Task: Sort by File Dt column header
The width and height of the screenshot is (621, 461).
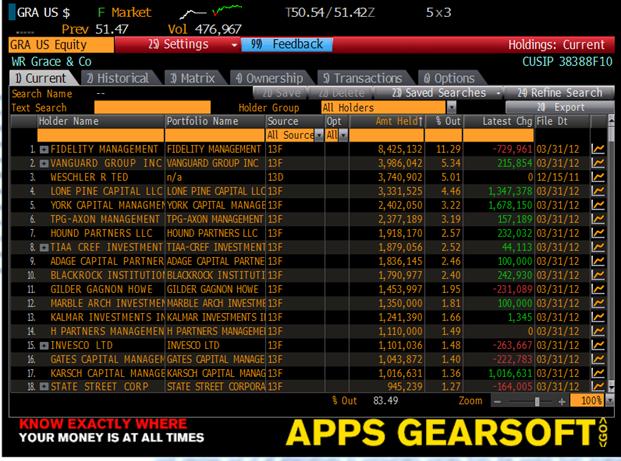Action: pos(552,121)
